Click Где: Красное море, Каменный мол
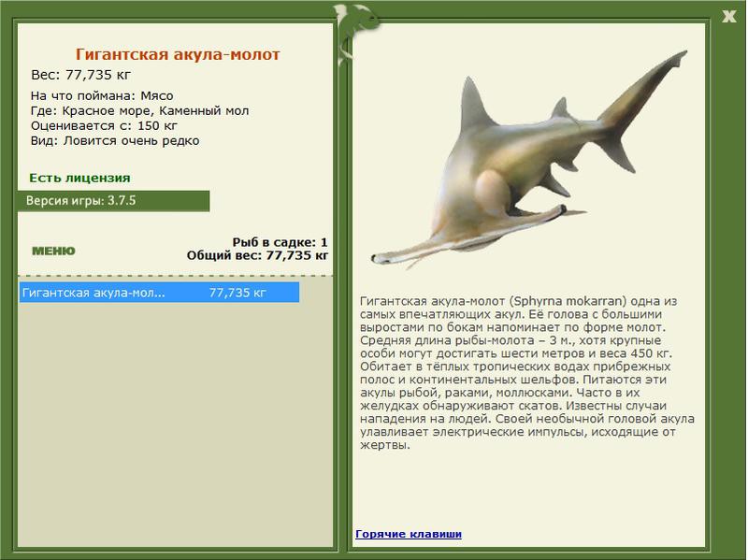This screenshot has width=748, height=560. 139,110
